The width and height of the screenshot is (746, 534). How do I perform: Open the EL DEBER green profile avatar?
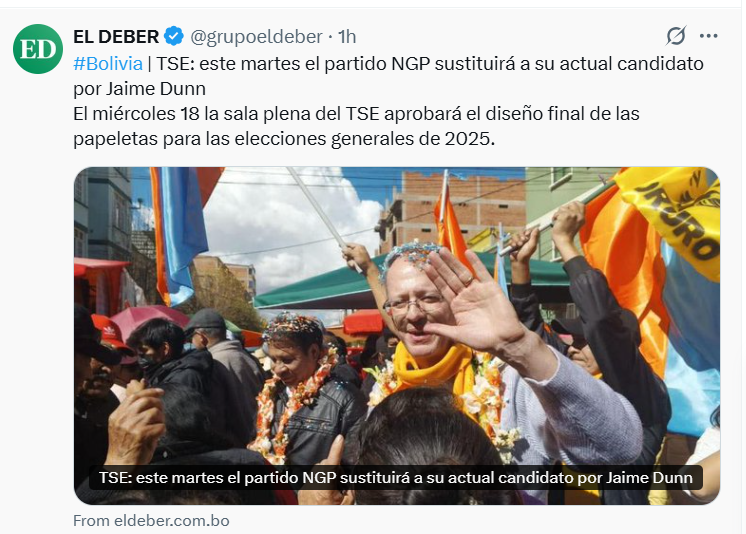(38, 49)
